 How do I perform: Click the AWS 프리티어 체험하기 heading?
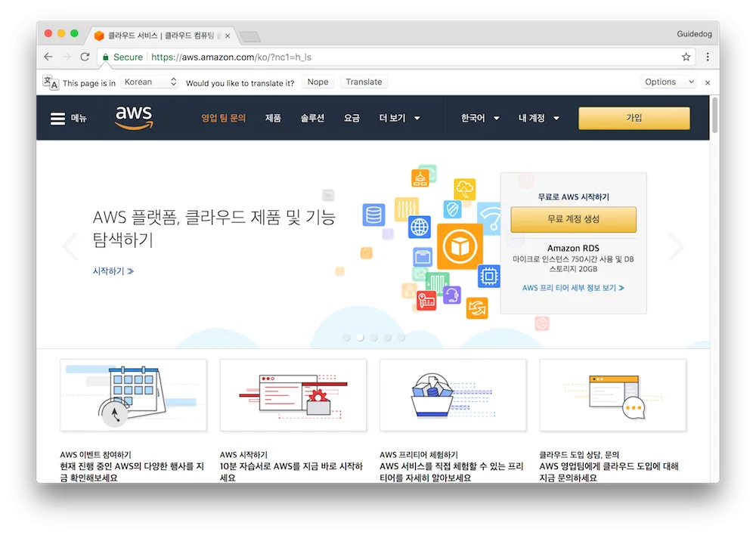(419, 454)
